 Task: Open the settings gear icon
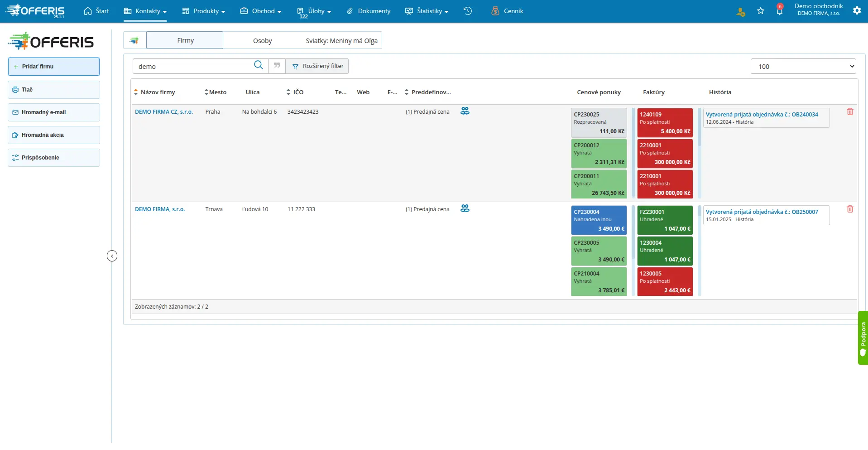[x=857, y=10]
